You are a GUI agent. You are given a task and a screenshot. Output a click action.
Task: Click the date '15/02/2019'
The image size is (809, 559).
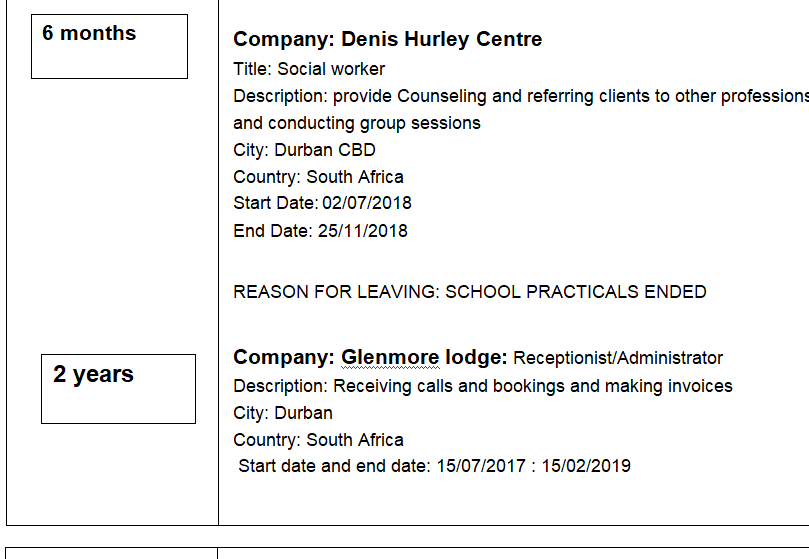586,466
